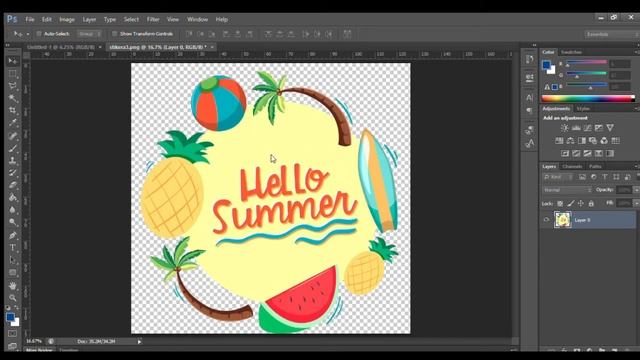
Task: Add a Vibrance adjustment
Action: (x=610, y=128)
